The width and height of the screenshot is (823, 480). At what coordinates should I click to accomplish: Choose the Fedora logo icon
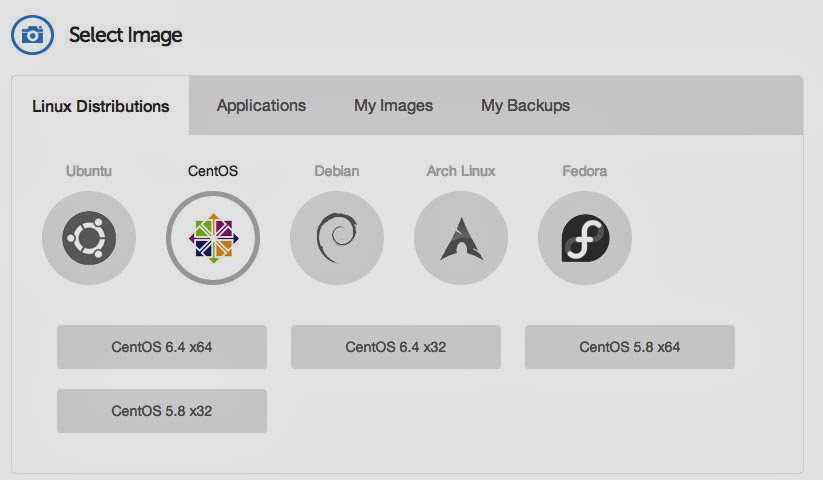pos(585,238)
